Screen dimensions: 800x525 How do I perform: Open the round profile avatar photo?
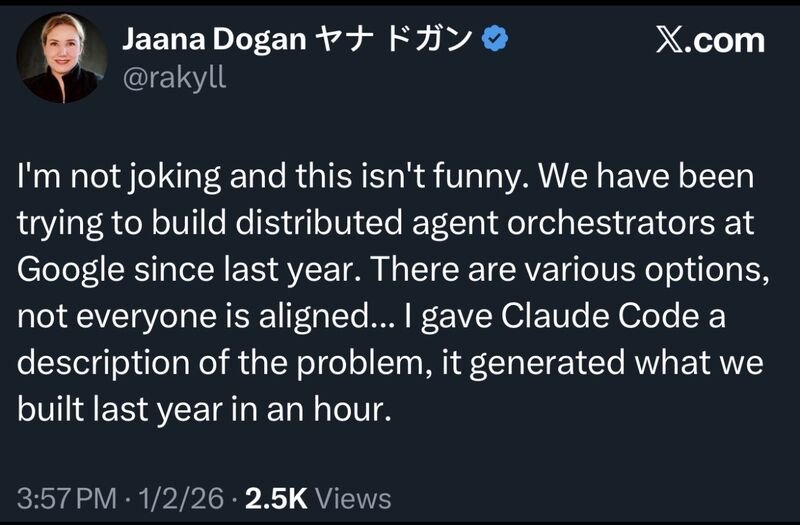coord(62,58)
